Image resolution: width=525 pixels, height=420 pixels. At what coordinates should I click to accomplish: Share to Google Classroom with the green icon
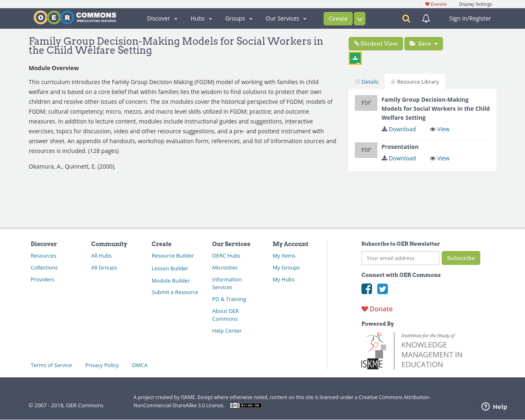[x=354, y=57]
